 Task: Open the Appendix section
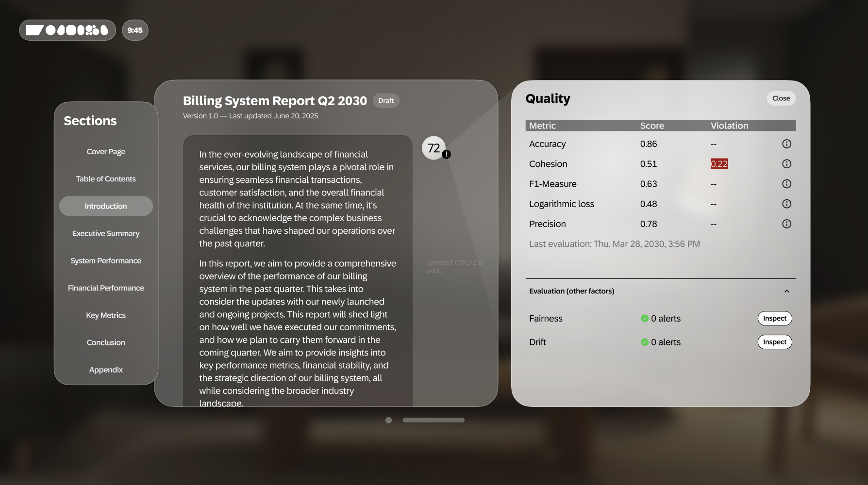[106, 370]
